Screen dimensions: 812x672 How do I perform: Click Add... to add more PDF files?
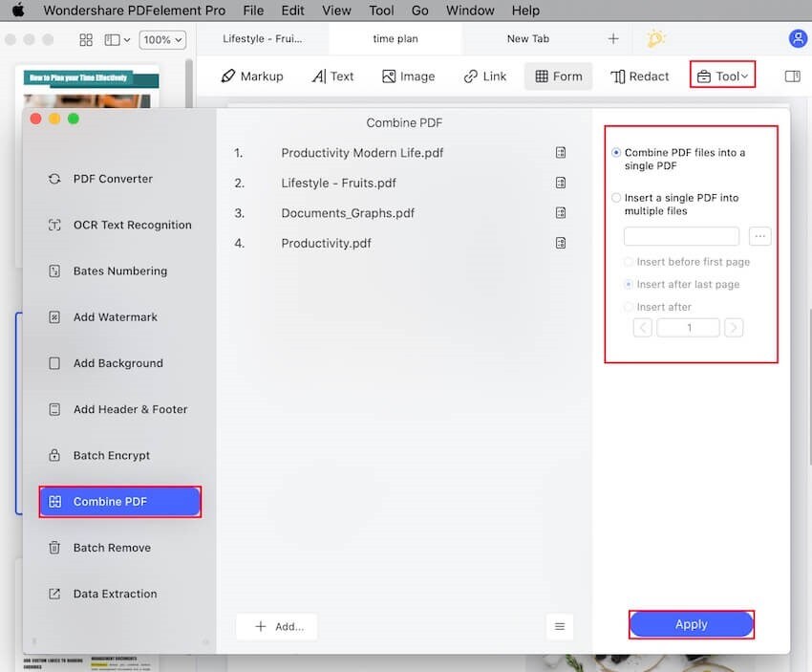pyautogui.click(x=276, y=626)
